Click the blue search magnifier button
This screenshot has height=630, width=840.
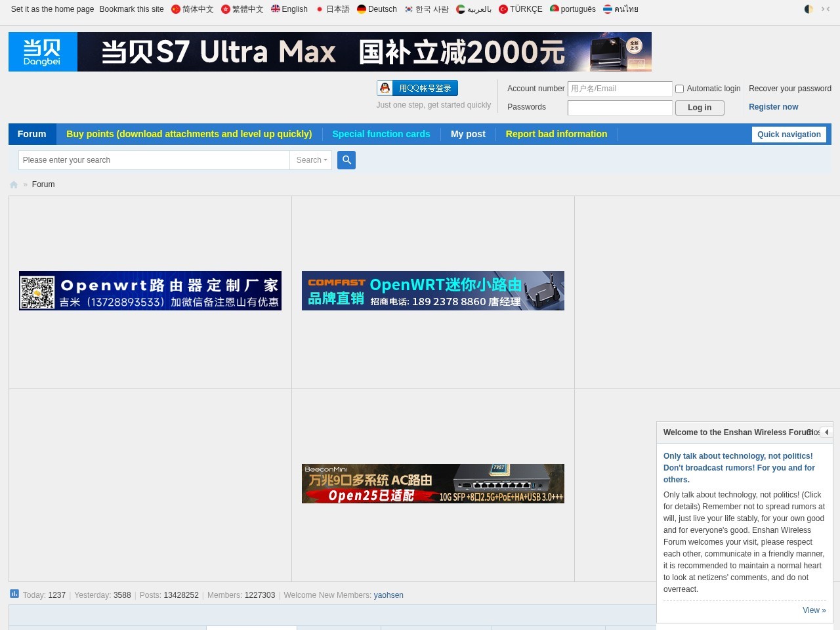tap(346, 160)
